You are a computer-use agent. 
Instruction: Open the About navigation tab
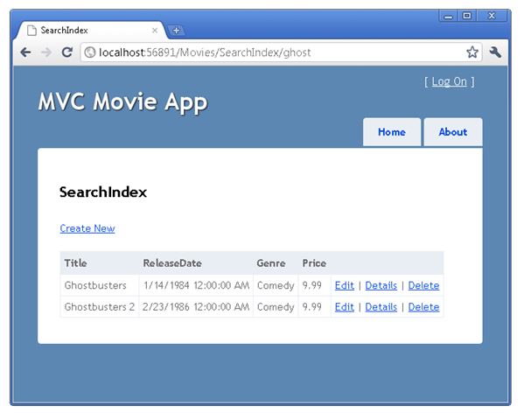tap(453, 132)
